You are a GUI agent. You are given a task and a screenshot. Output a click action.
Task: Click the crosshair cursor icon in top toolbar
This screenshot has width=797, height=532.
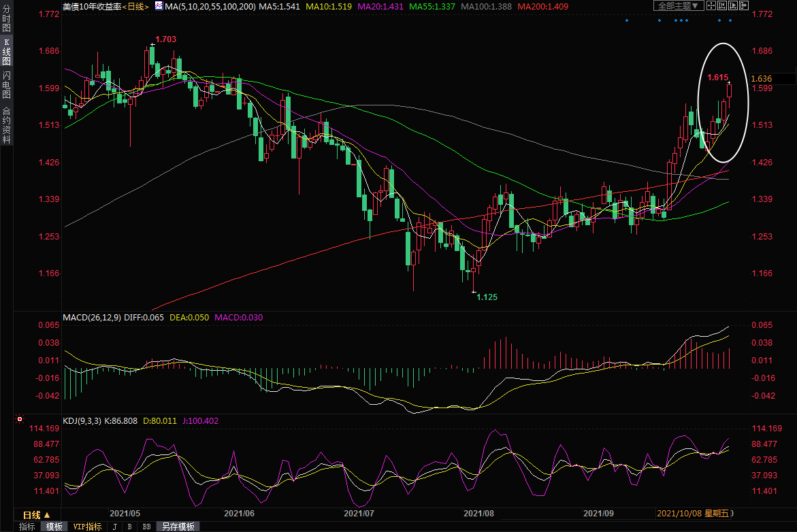click(x=711, y=6)
